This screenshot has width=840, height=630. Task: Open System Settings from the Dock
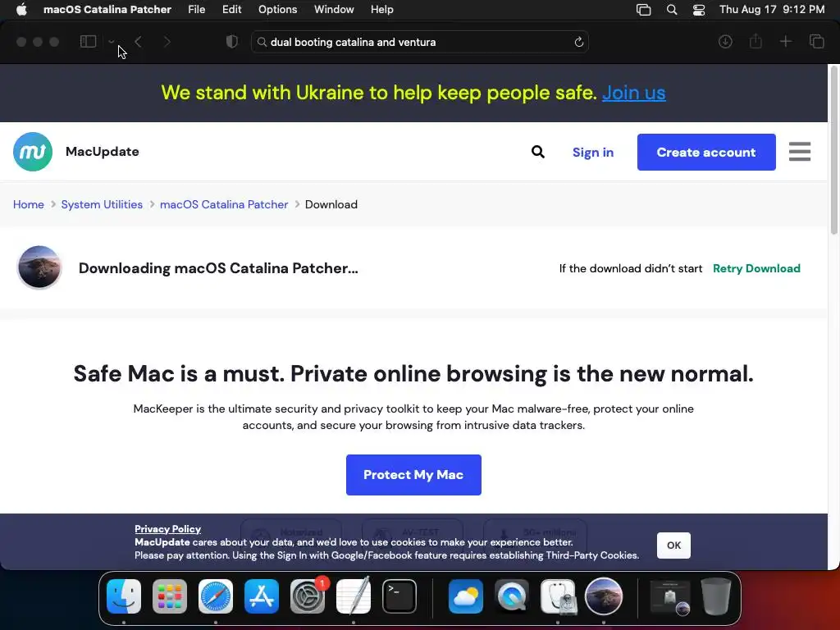pos(308,596)
